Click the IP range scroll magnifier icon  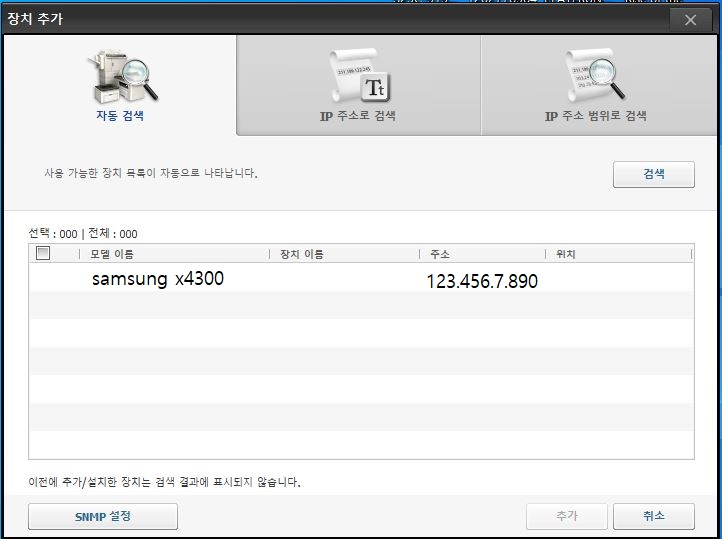point(595,75)
